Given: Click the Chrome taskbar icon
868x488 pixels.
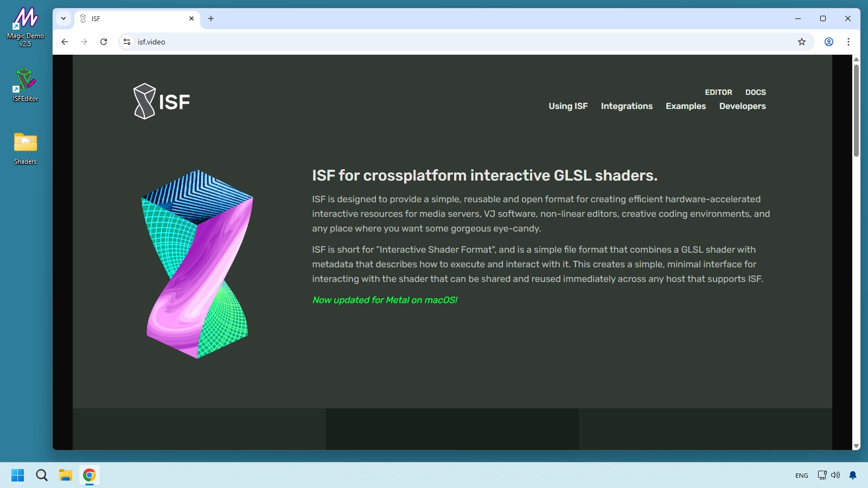Looking at the screenshot, I should [x=90, y=475].
